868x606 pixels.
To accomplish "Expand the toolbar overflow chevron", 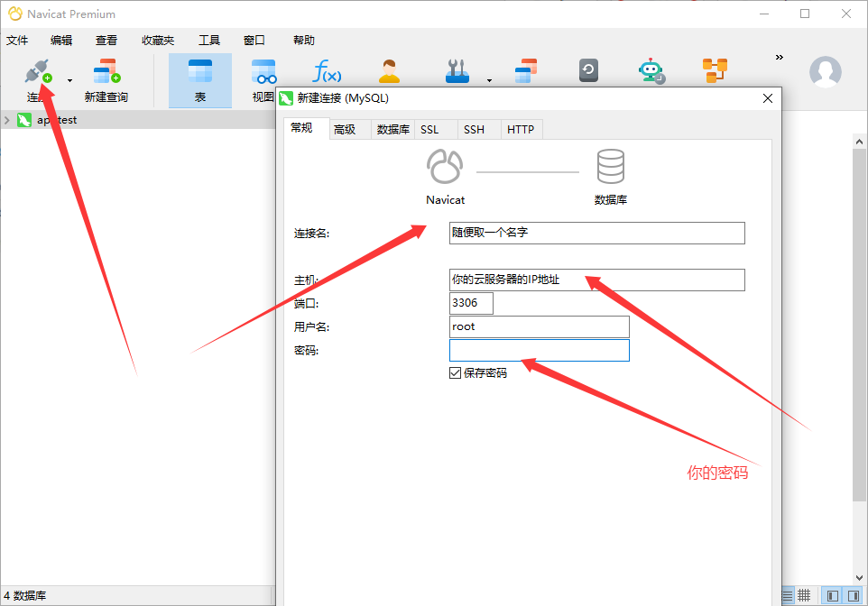I will (780, 57).
